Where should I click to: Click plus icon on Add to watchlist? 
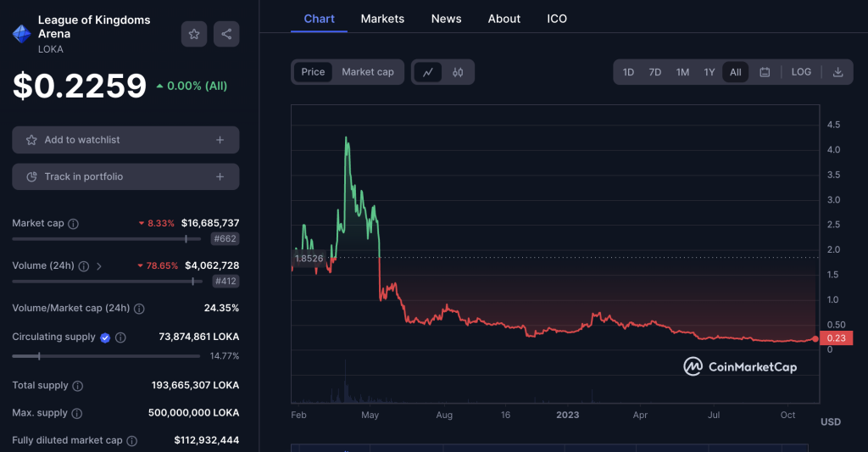coord(220,140)
